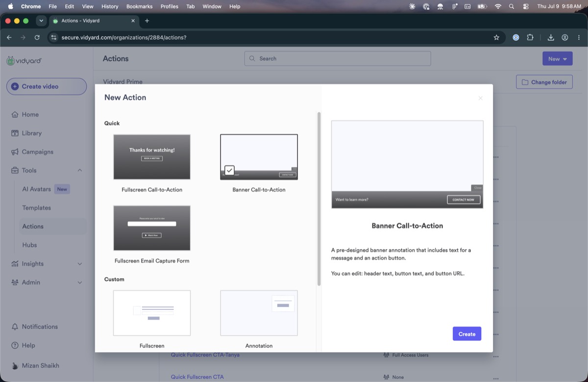Click the Help question mark icon
Image resolution: width=588 pixels, height=382 pixels.
[x=15, y=345]
